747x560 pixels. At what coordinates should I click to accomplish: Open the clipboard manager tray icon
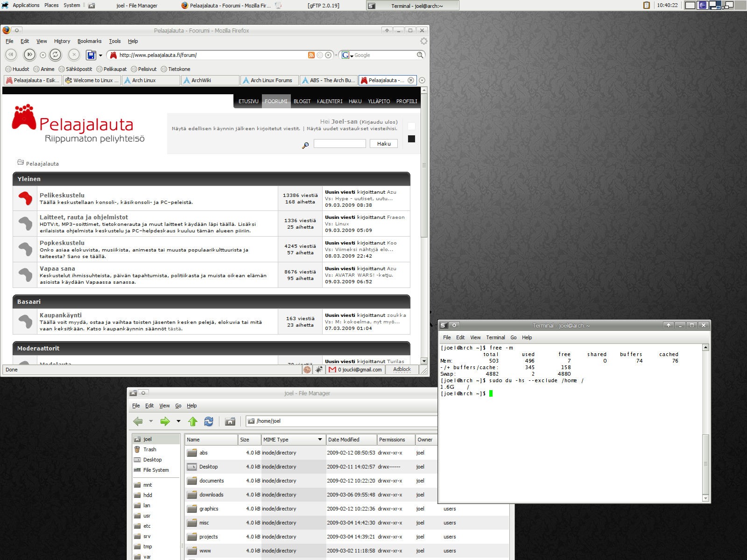point(647,5)
